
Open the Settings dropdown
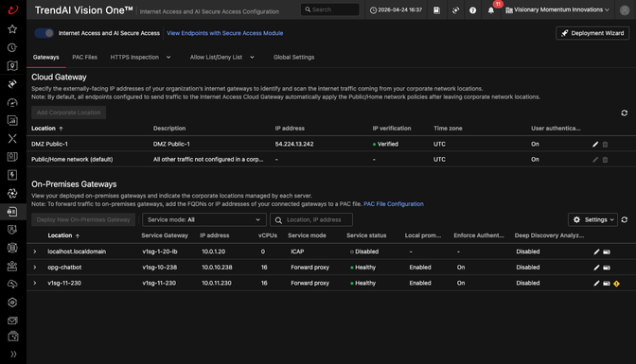point(592,219)
